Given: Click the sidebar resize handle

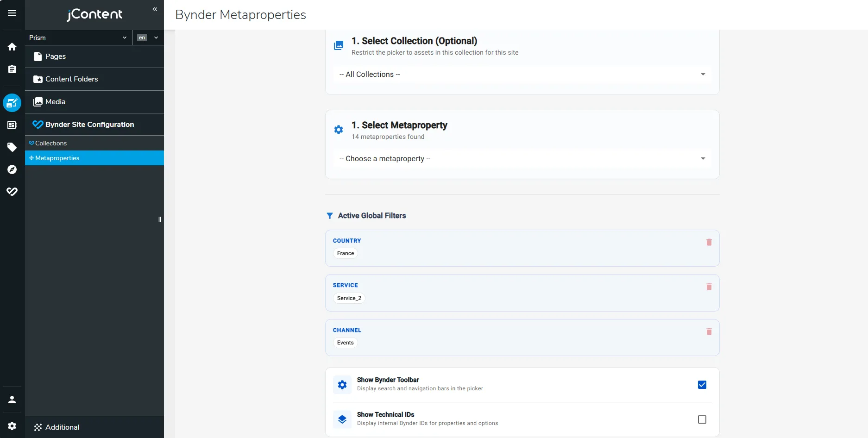Looking at the screenshot, I should coord(160,219).
